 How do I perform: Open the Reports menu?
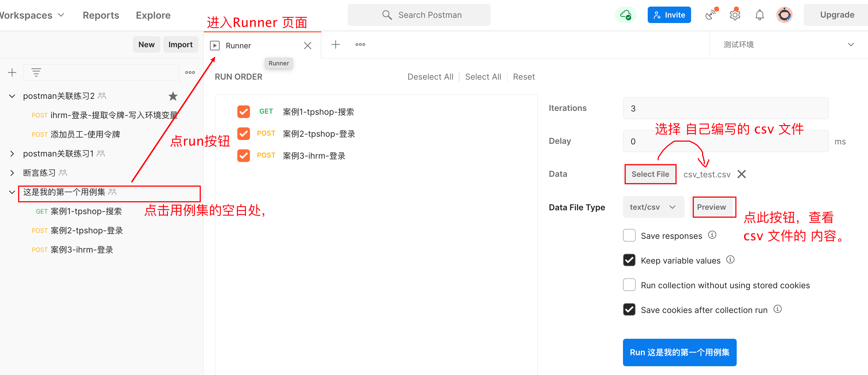tap(101, 15)
